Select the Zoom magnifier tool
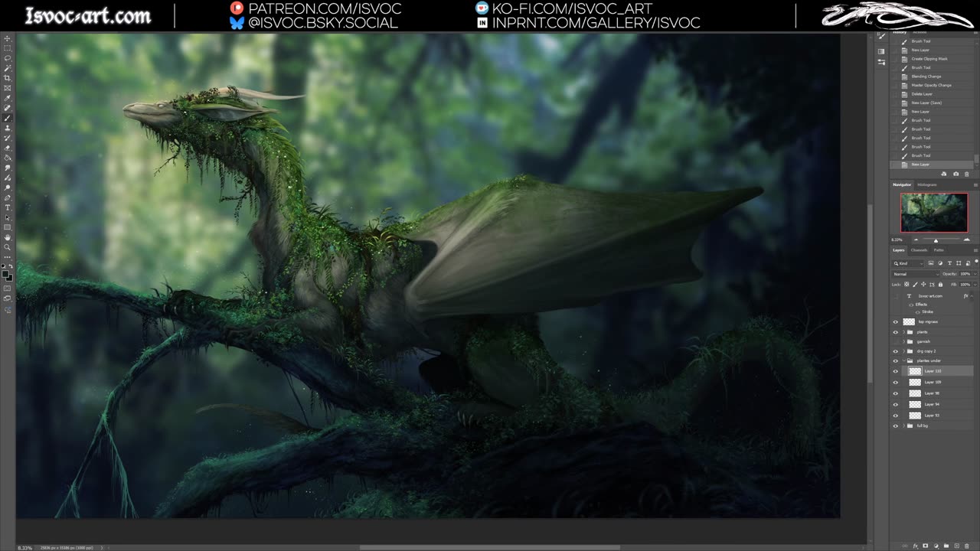Viewport: 980px width, 551px height. 7,247
